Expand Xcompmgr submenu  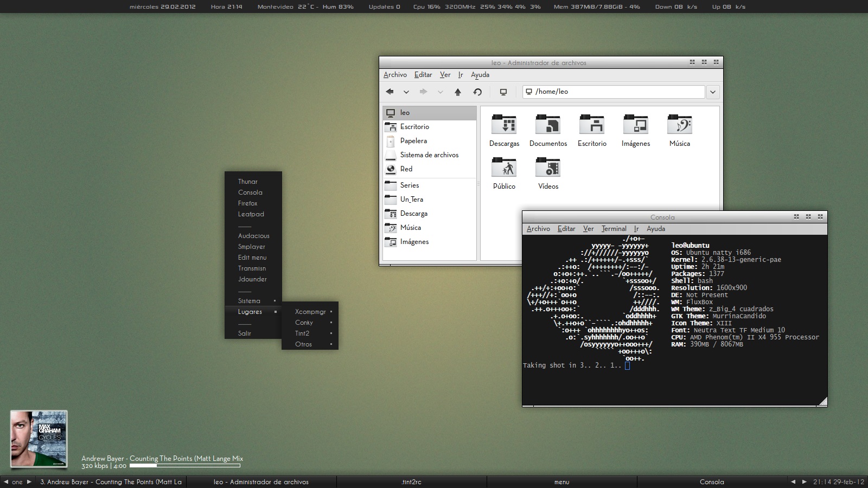coord(310,312)
